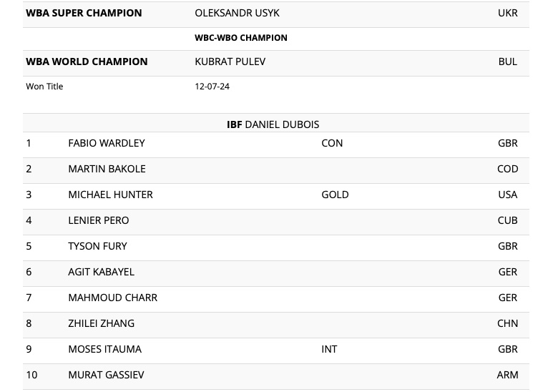Viewport: 543px width, 392px height.
Task: Click the ARM country code
Action: coord(507,375)
